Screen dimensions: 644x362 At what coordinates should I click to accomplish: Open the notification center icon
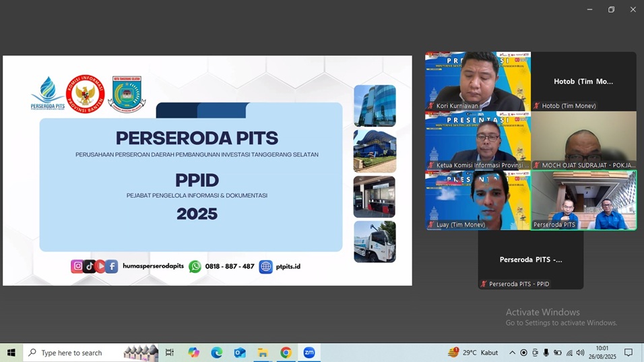(629, 353)
